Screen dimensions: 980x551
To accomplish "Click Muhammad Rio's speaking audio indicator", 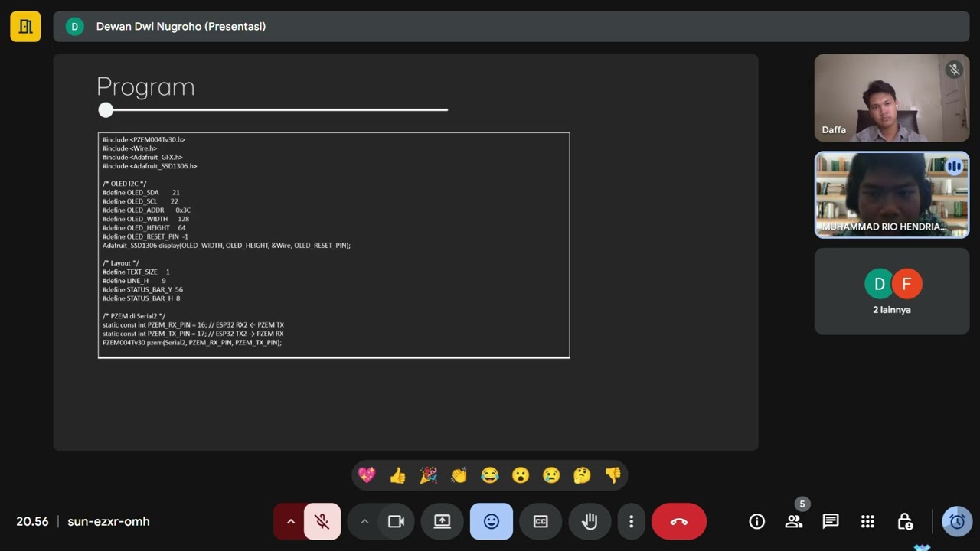I will (954, 166).
